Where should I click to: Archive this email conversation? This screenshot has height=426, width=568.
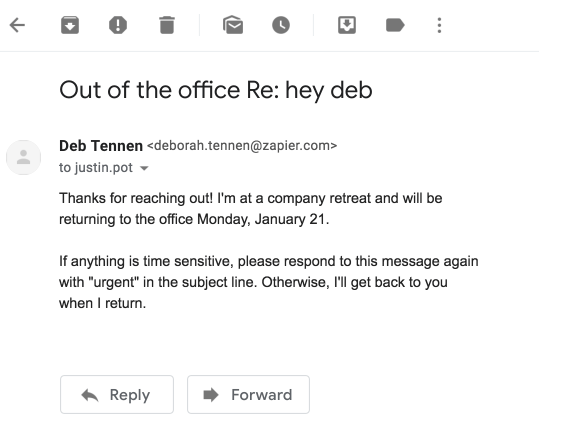[x=70, y=25]
